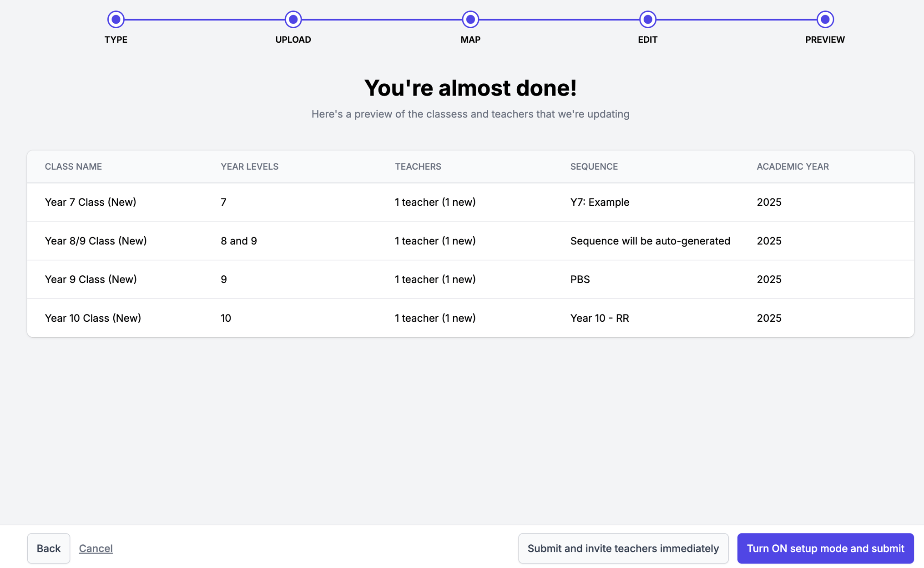
Task: Click the CLASS NAME column header
Action: click(x=73, y=167)
